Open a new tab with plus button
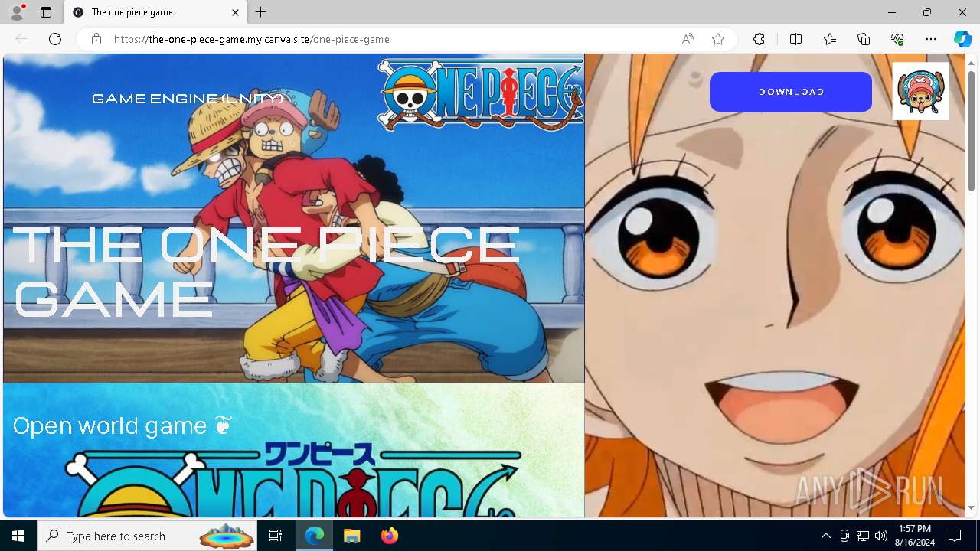 (x=261, y=12)
